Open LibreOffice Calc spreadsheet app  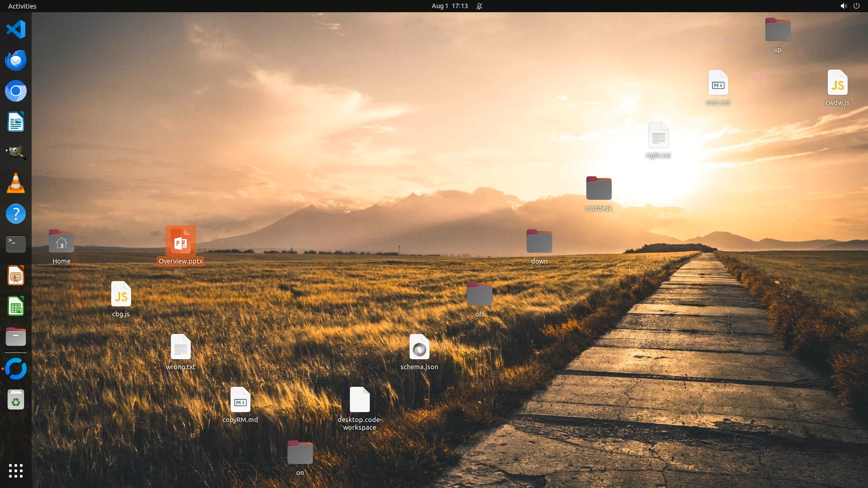(16, 307)
